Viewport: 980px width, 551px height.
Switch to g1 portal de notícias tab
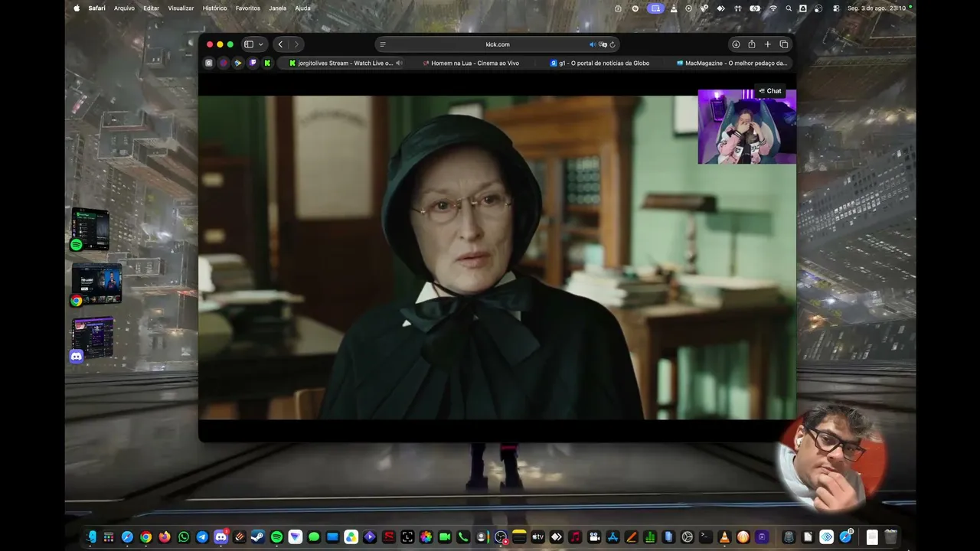click(x=599, y=63)
